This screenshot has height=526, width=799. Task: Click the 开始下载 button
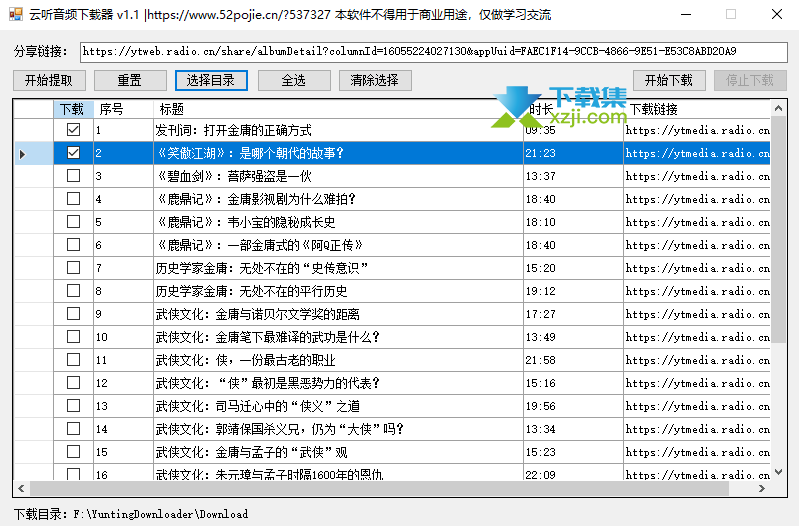click(669, 81)
